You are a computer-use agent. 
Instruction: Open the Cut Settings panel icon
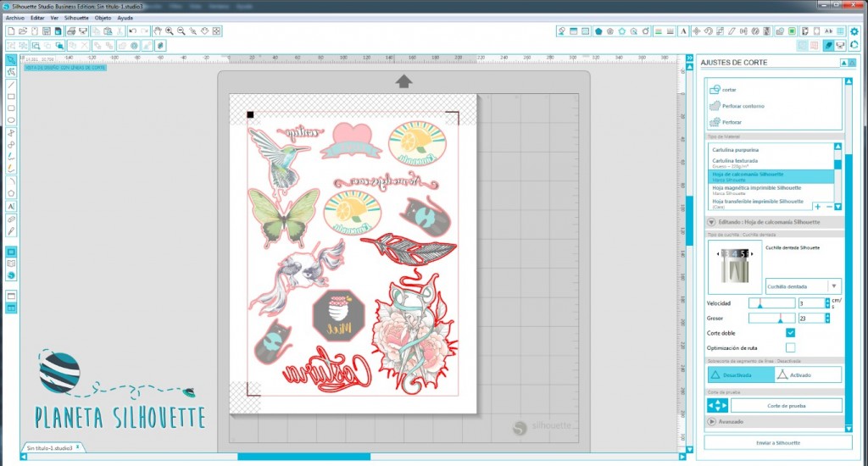[829, 46]
